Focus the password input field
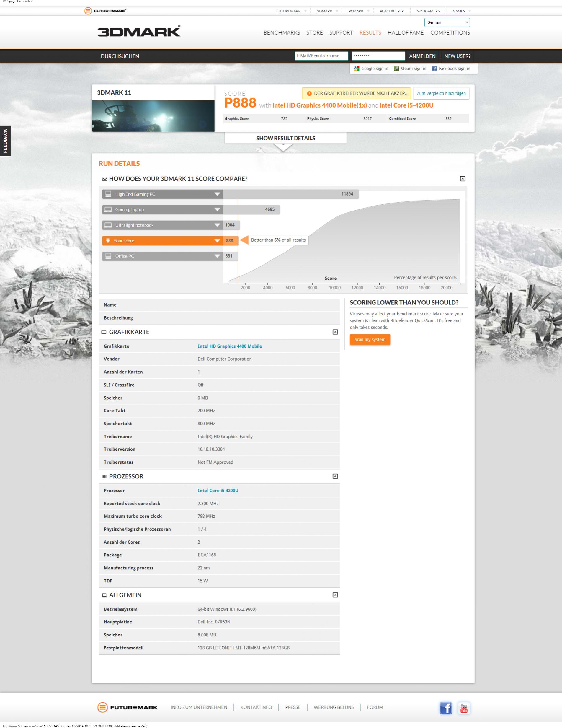 pos(378,56)
